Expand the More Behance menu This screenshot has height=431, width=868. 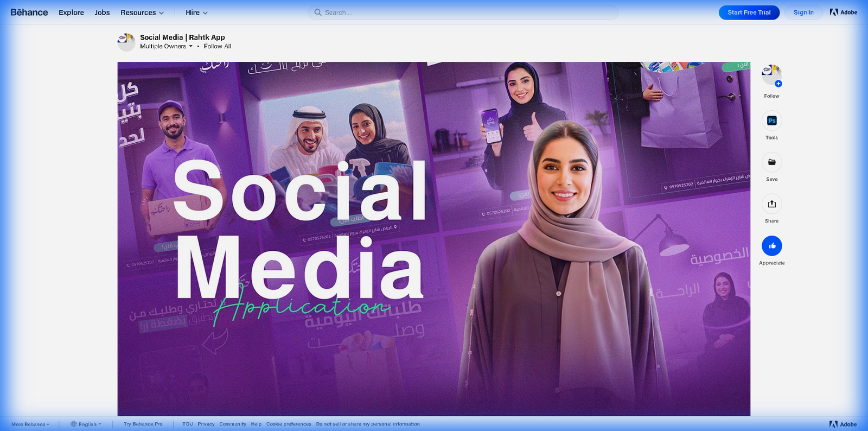30,424
